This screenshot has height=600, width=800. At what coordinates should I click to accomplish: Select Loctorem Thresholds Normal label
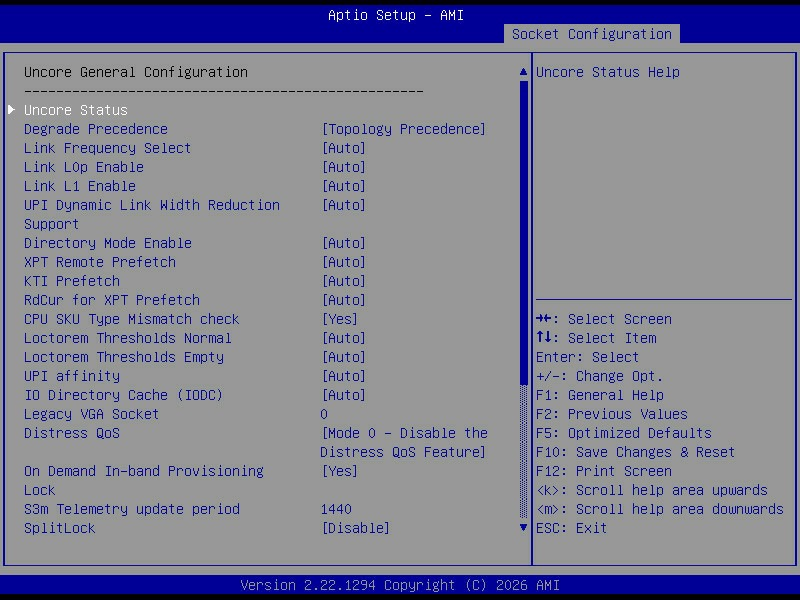(128, 338)
